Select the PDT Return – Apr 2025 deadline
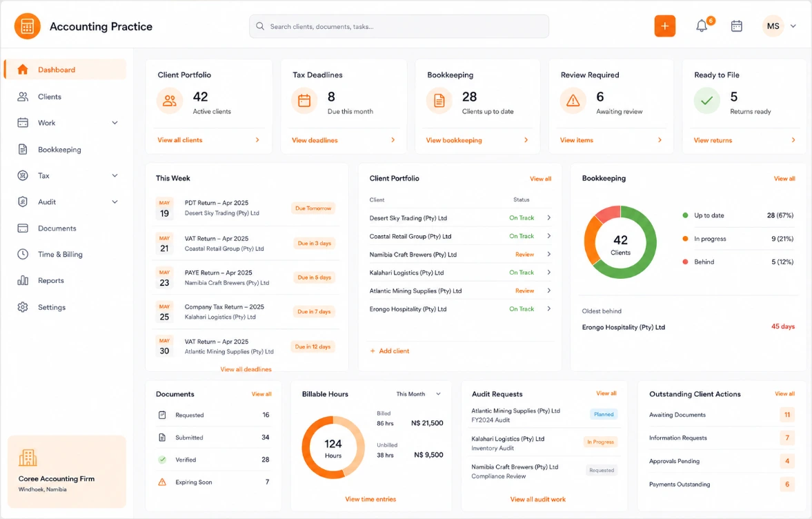 246,208
